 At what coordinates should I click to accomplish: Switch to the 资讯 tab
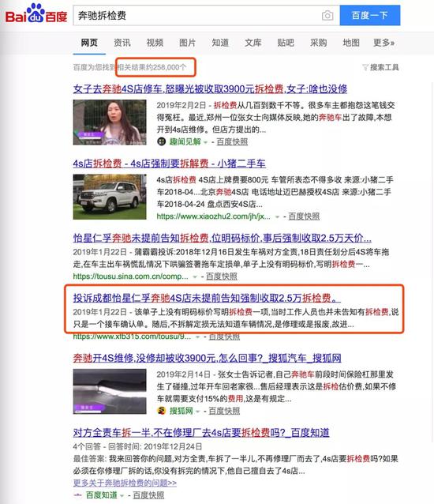point(122,43)
